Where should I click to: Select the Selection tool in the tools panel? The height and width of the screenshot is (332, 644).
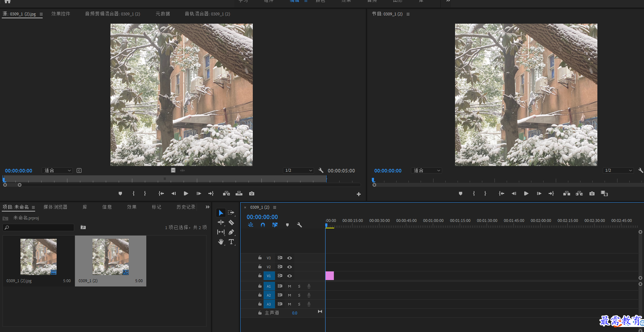pos(221,213)
